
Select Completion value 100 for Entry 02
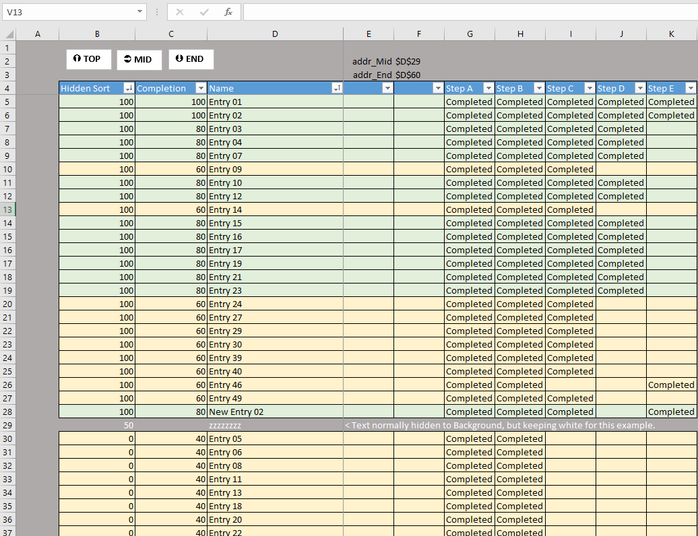171,115
